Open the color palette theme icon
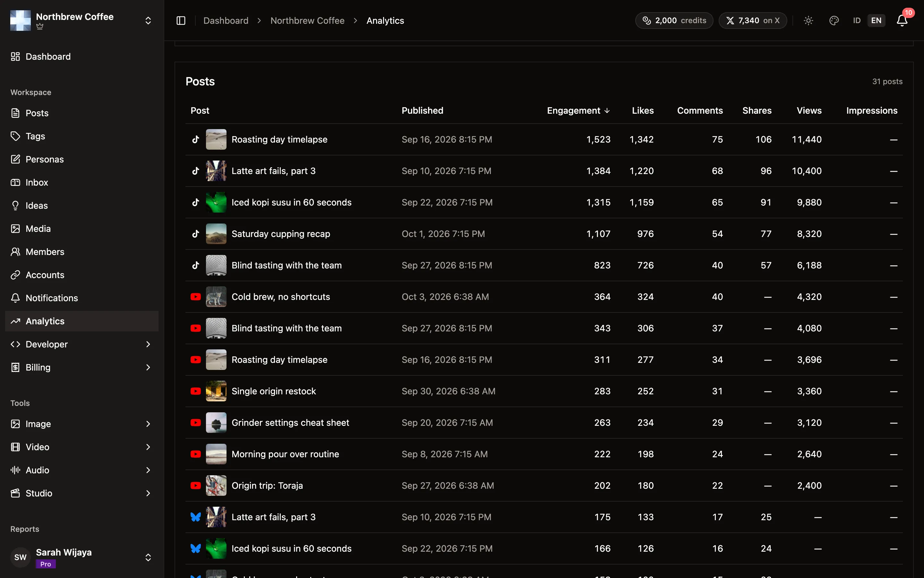Screen dimensions: 924x578 click(834, 21)
